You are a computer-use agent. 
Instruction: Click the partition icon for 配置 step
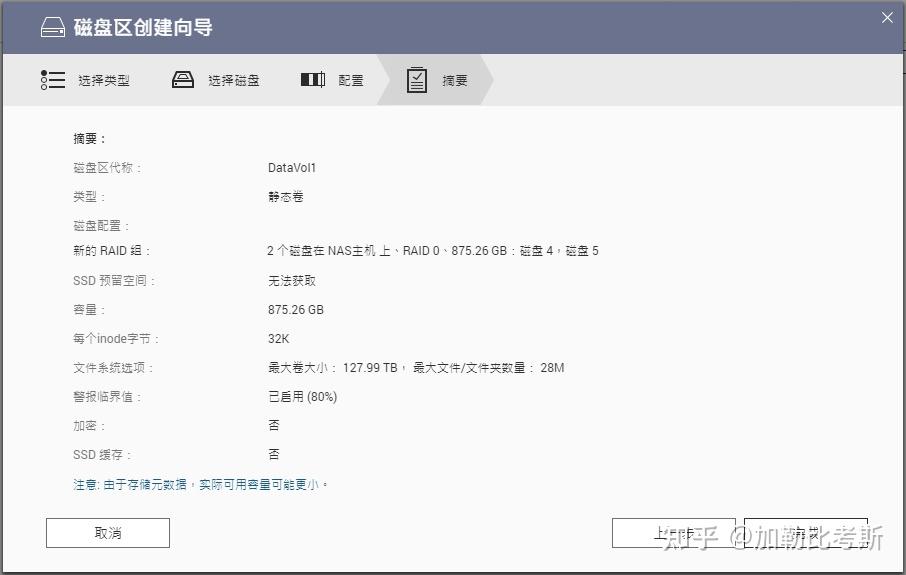tap(313, 79)
